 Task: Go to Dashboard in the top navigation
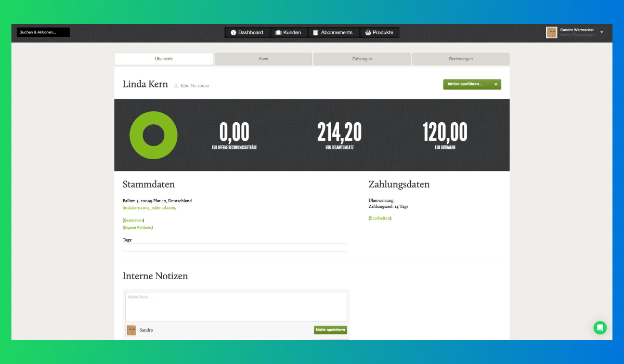click(x=247, y=32)
